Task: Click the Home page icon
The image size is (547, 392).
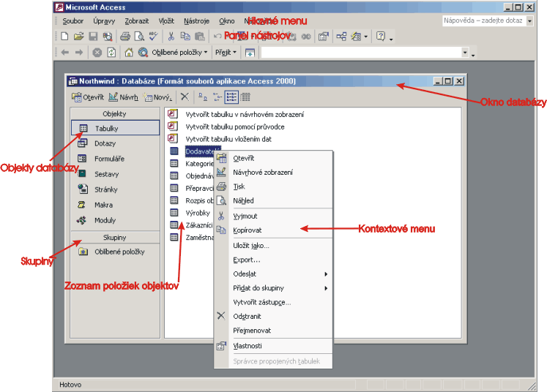Action: [x=129, y=53]
